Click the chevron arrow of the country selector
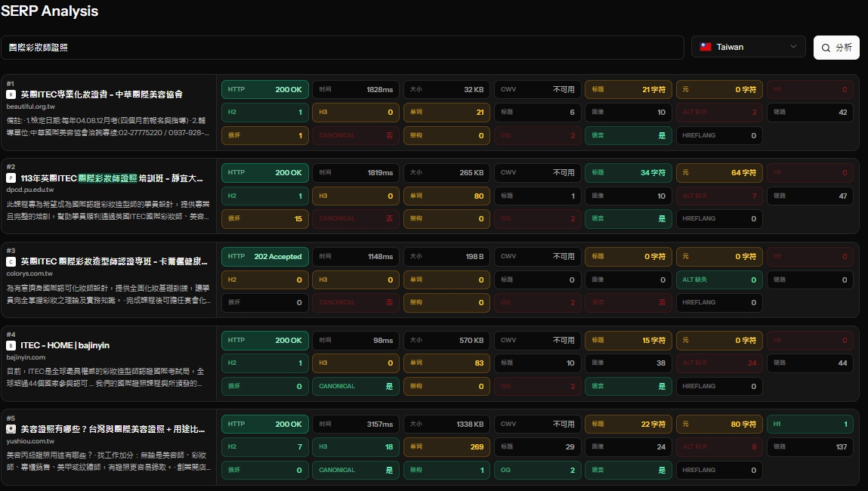The image size is (868, 491). [793, 47]
